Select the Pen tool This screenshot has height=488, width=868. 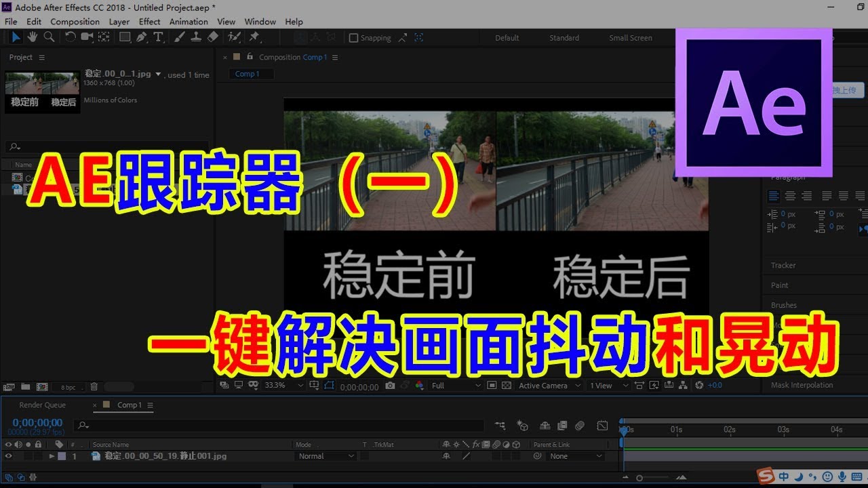141,37
